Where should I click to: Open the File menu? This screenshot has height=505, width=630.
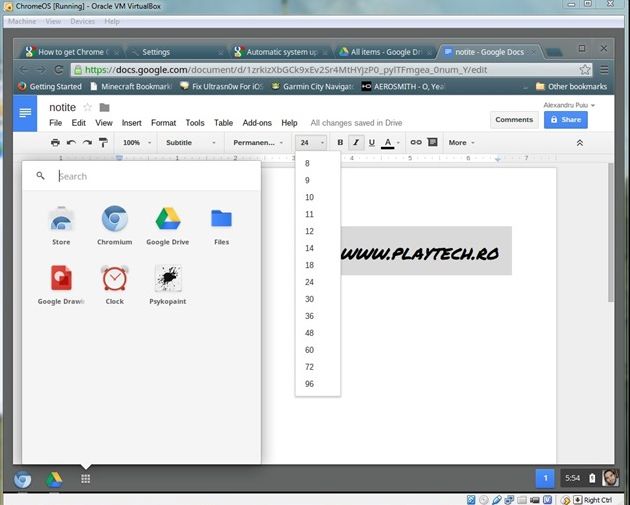point(55,123)
